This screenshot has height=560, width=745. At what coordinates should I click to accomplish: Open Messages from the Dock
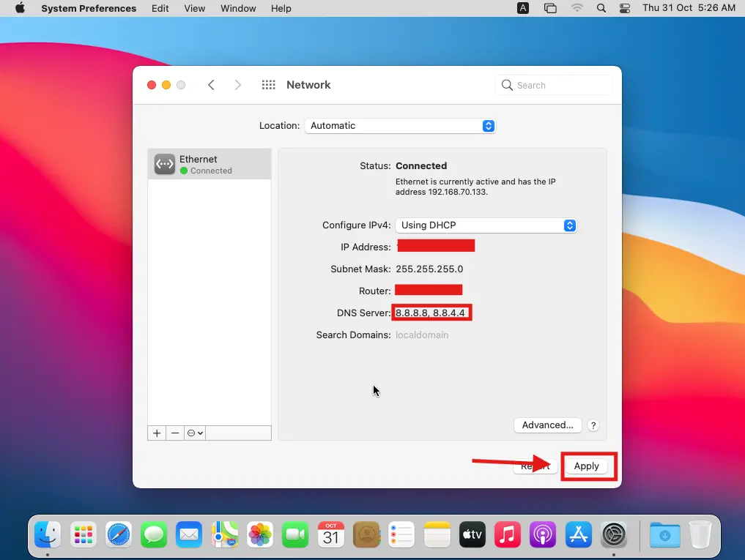(x=154, y=535)
